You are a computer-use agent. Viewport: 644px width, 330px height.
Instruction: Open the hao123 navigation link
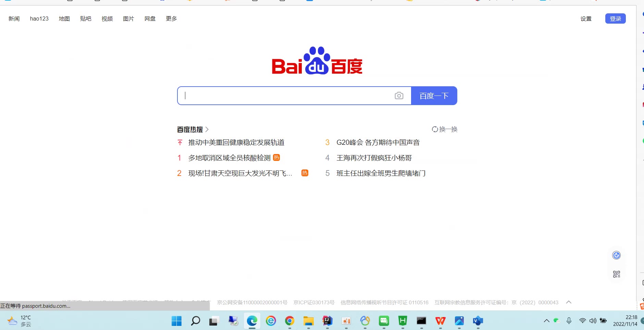(39, 18)
